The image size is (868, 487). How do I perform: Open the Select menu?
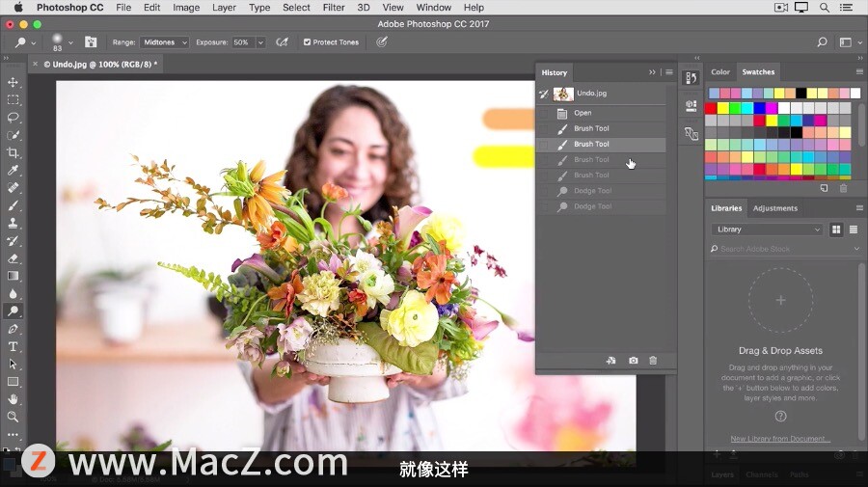coord(296,7)
